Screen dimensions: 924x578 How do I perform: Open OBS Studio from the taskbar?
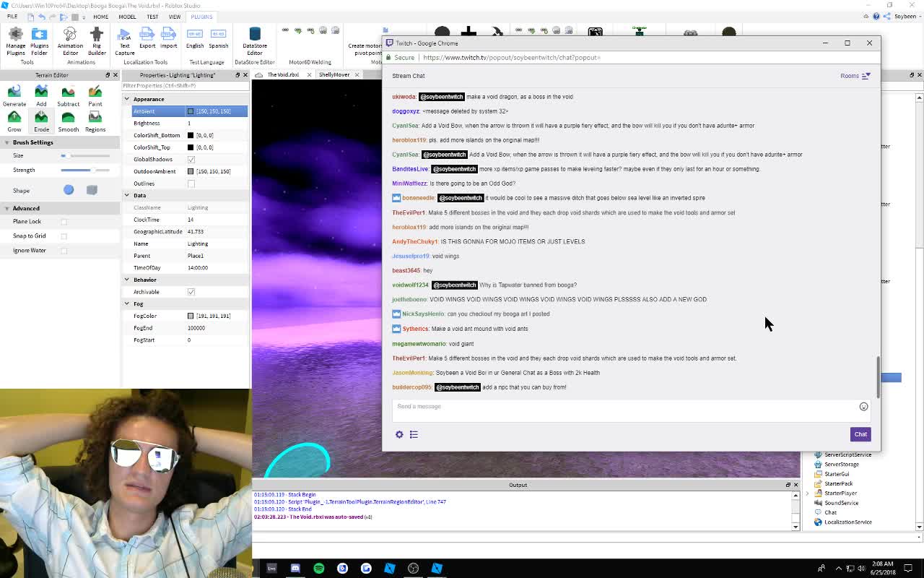(x=413, y=569)
